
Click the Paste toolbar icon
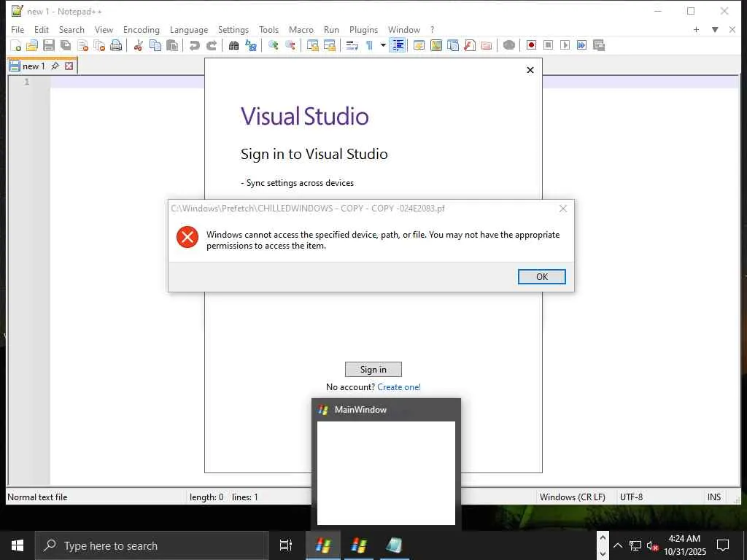172,46
